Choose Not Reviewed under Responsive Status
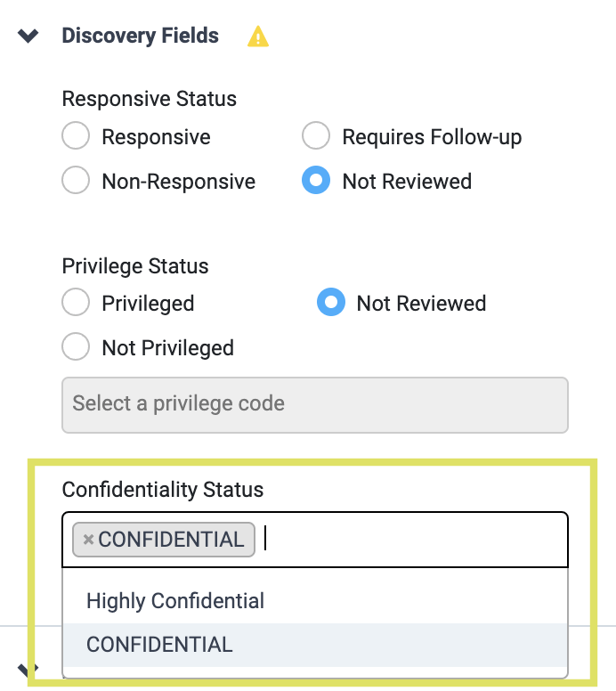 click(x=316, y=182)
